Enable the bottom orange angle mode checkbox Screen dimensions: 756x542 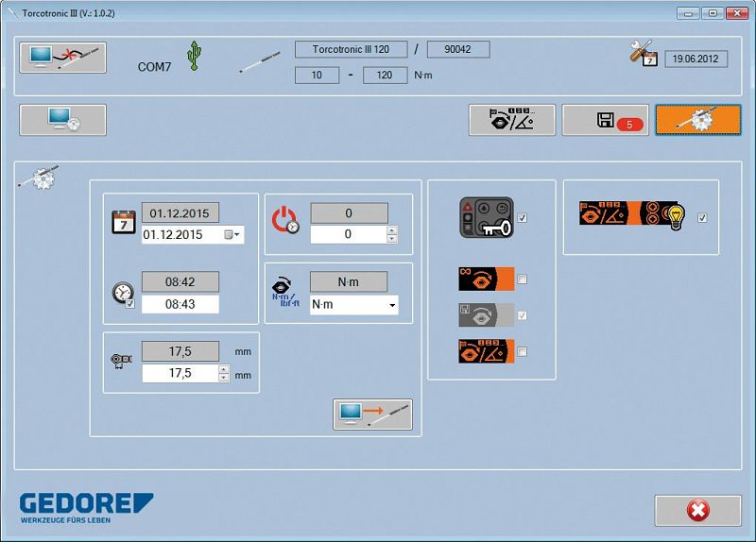tap(523, 352)
